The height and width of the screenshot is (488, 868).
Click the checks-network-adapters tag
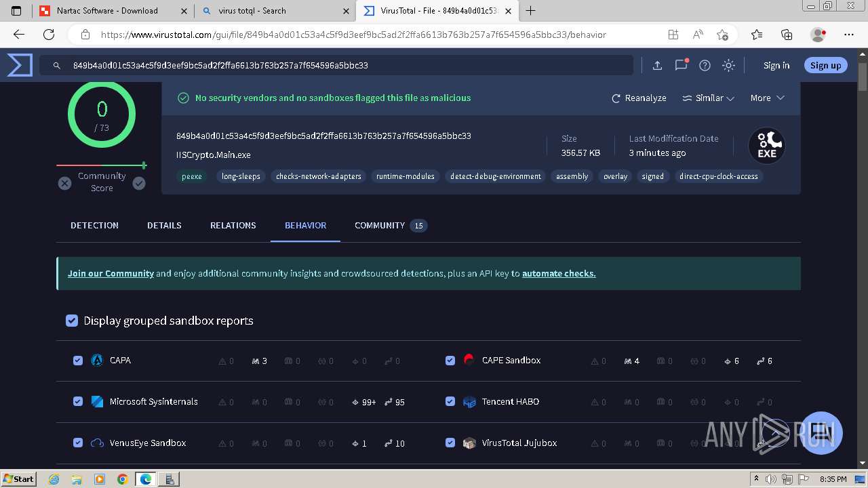tap(319, 176)
